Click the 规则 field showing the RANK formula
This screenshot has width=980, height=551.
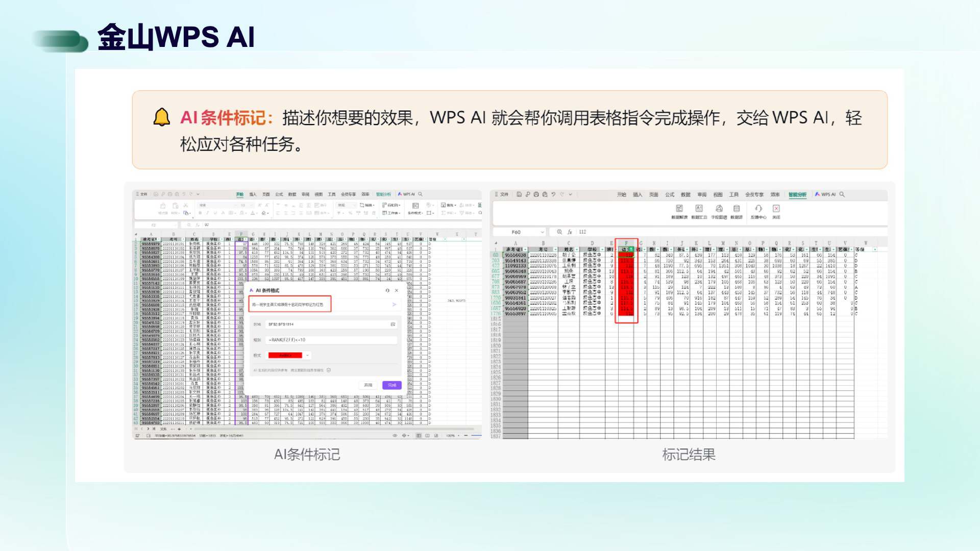coord(331,340)
